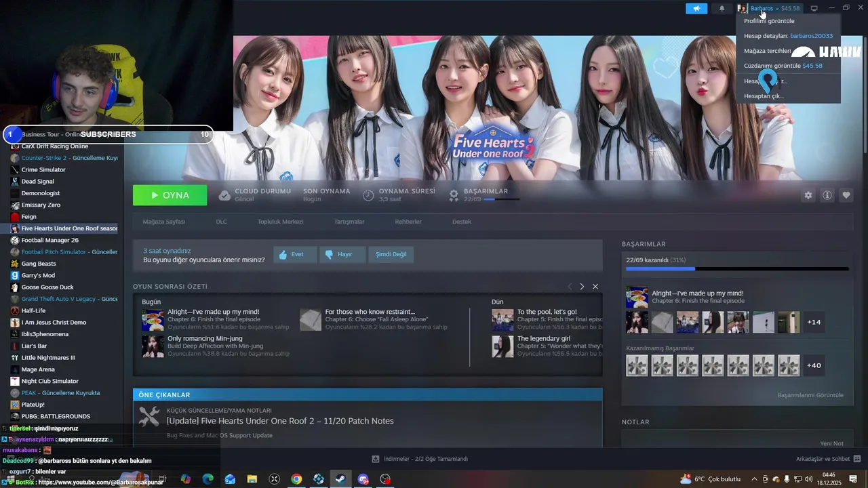
Task: Close the Oyun Sonrası Özeti panel
Action: click(x=595, y=287)
